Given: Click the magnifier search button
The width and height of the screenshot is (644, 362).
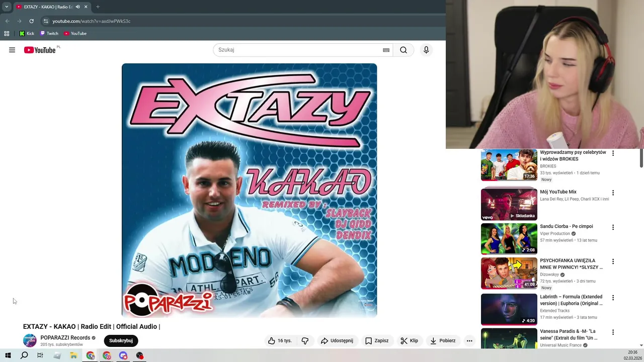Looking at the screenshot, I should (x=404, y=50).
